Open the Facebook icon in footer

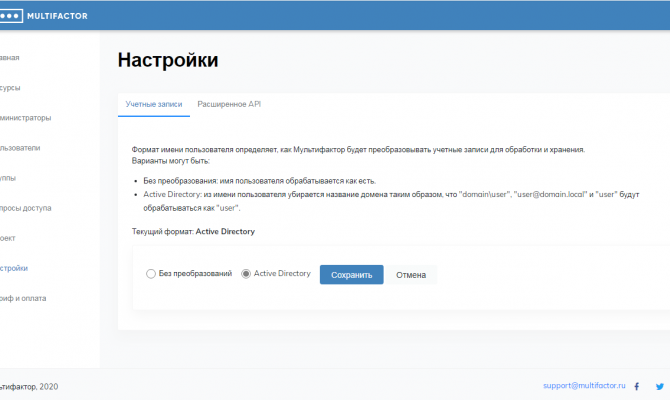click(x=637, y=386)
